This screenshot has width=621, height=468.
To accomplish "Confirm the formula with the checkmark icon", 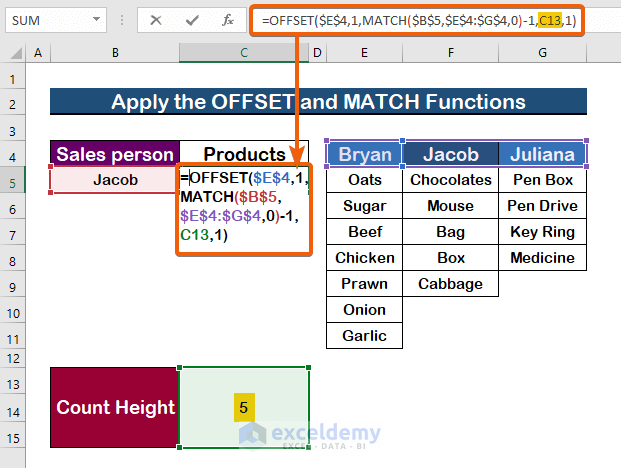I will [x=192, y=20].
